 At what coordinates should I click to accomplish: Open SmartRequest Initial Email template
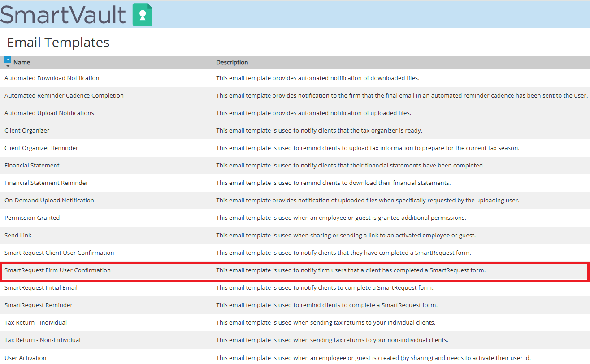tap(41, 287)
